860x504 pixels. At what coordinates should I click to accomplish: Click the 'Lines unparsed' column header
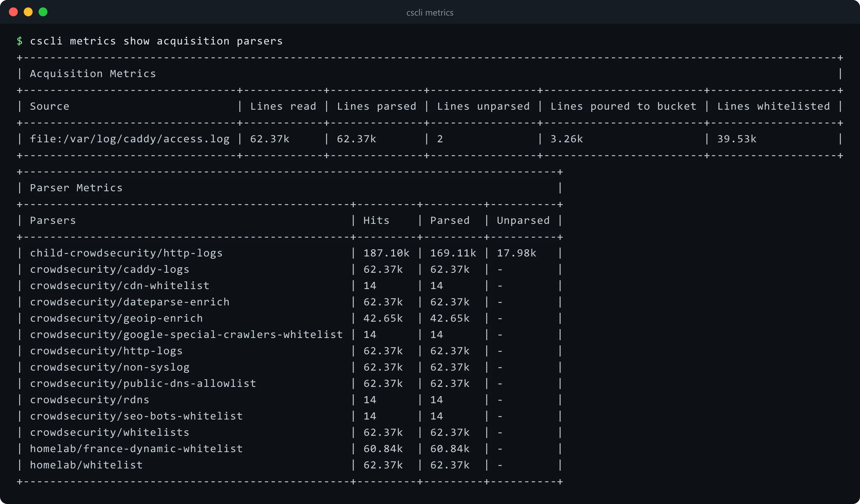(x=483, y=106)
